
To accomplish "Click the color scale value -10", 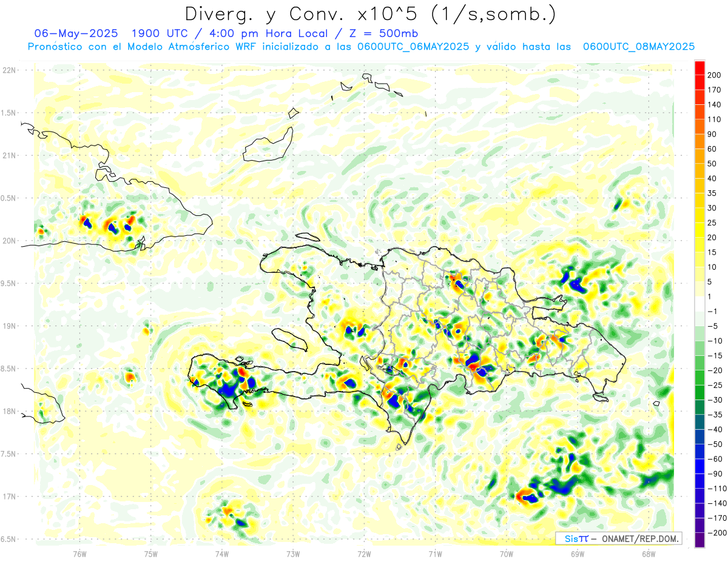I will (715, 341).
